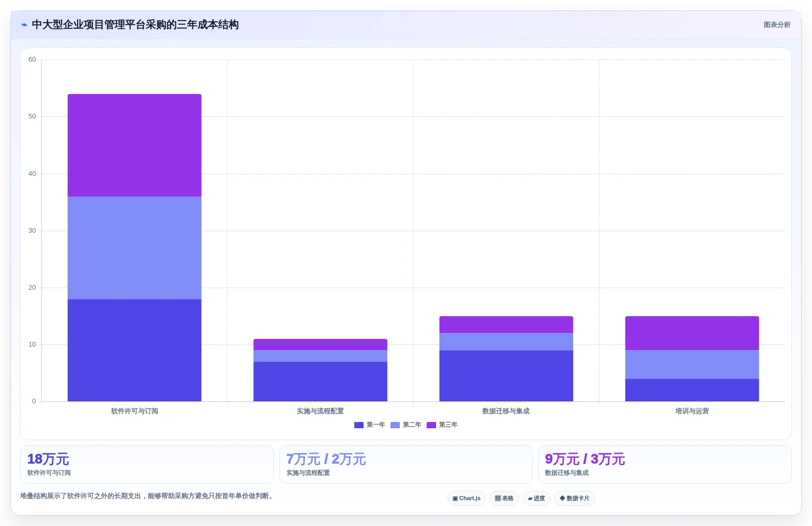Click the 数据迁移与集成 x-axis label
The width and height of the screenshot is (812, 526).
point(506,411)
